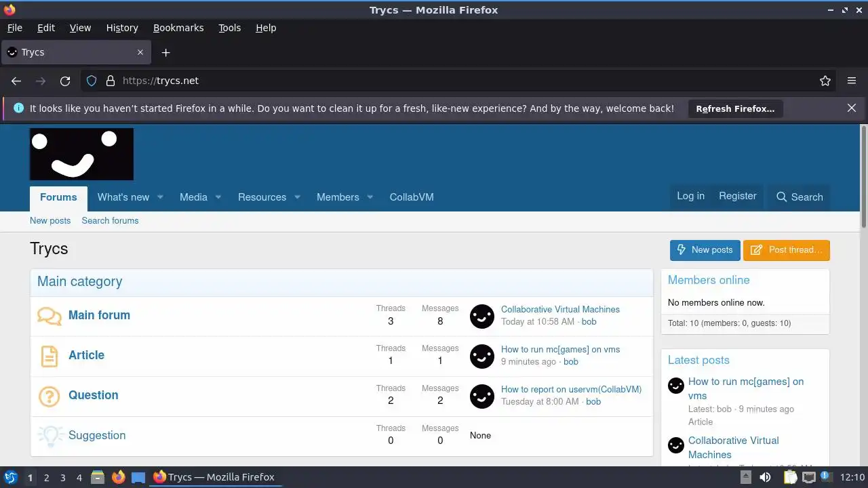Open the View menu

[80, 28]
